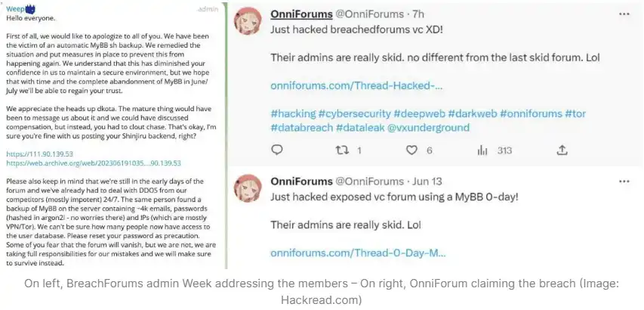This screenshot has height=310, width=644.
Task: Open the OnniForums avatar on the Jun 13 tweet
Action: (x=249, y=191)
